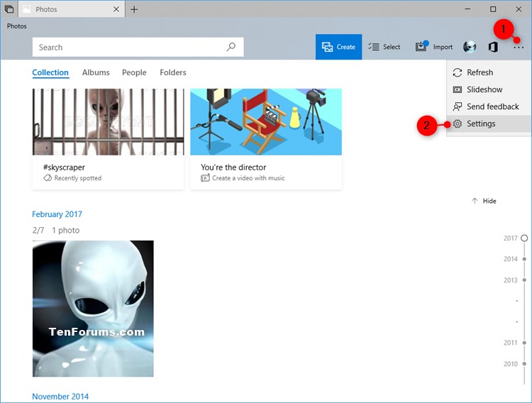Minimize the Photos window
The image size is (532, 403).
[x=467, y=9]
